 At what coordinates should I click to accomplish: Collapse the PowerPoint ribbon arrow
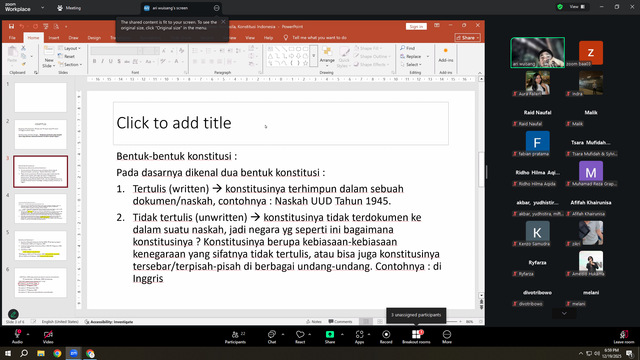coord(480,73)
